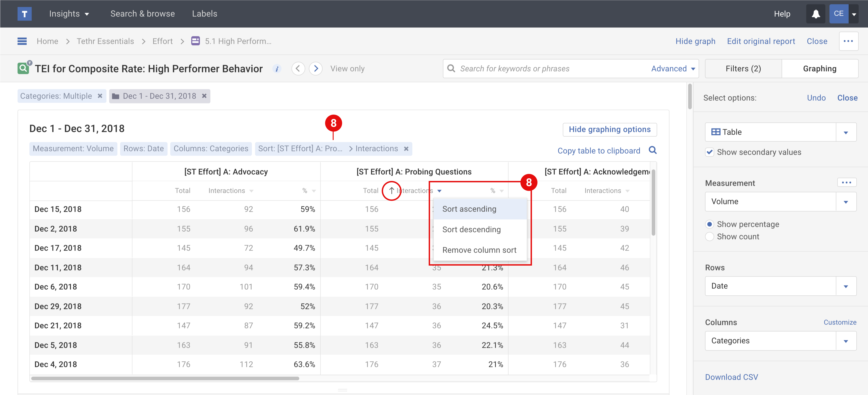Image resolution: width=868 pixels, height=395 pixels.
Task: Open the Rows Date dropdown
Action: [846, 286]
